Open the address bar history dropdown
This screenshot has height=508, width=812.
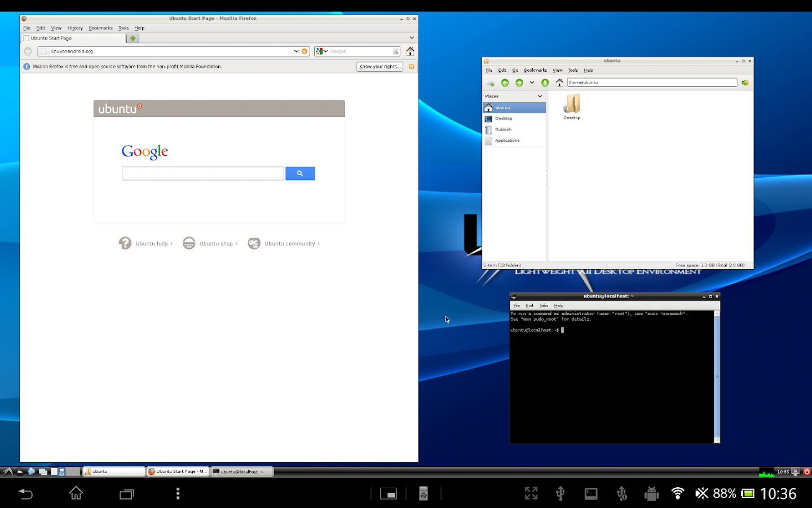click(297, 51)
